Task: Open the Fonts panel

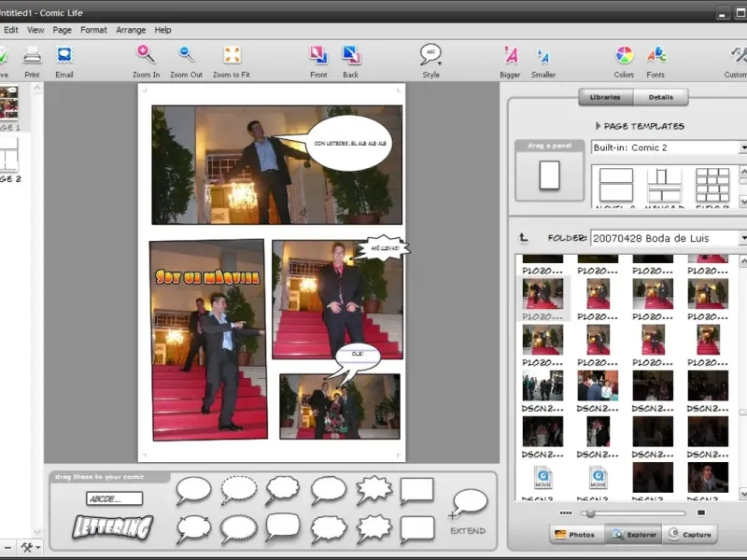Action: 656,55
